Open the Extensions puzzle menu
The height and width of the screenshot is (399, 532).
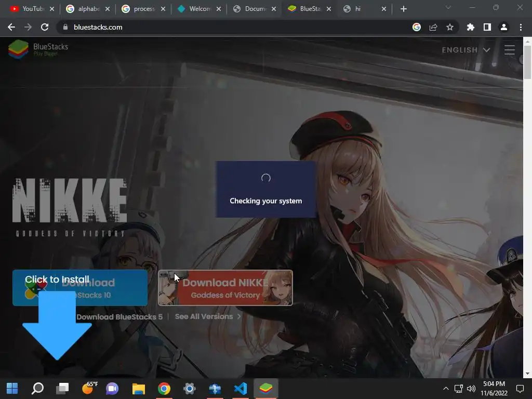click(471, 27)
